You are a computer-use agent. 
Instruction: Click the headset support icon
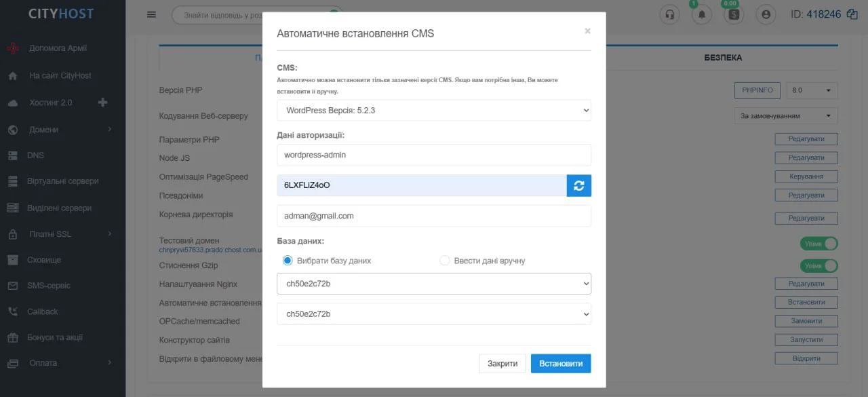tap(670, 14)
